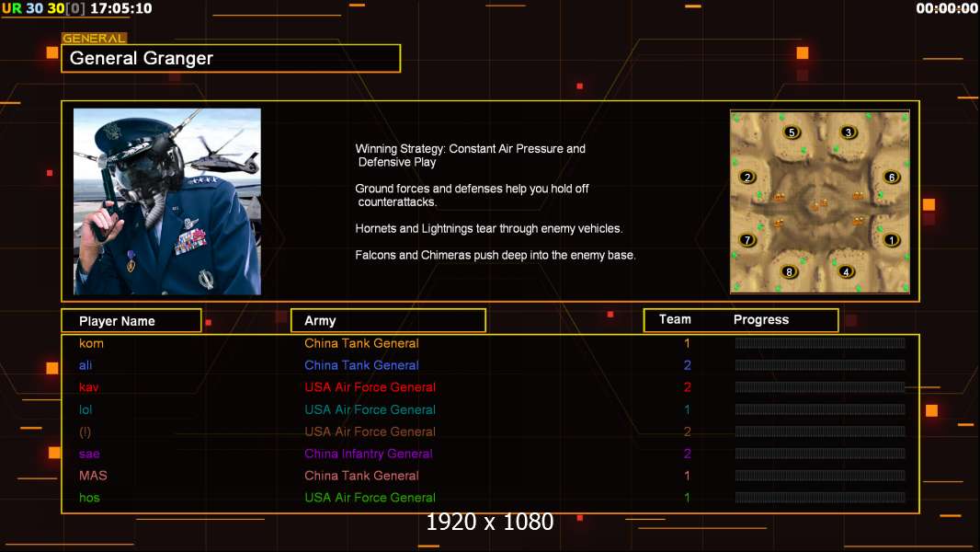Select start position 4 marker on minimap
The image size is (980, 552).
click(x=846, y=272)
